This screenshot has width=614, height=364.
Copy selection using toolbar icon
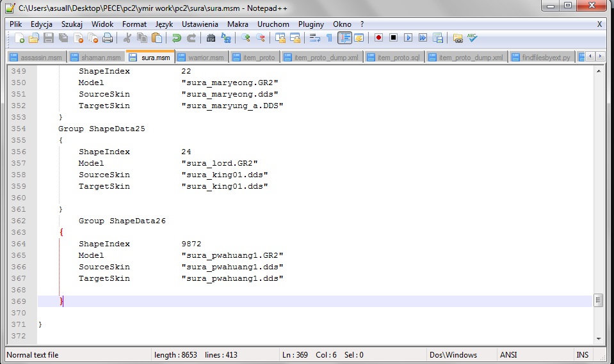click(x=141, y=38)
